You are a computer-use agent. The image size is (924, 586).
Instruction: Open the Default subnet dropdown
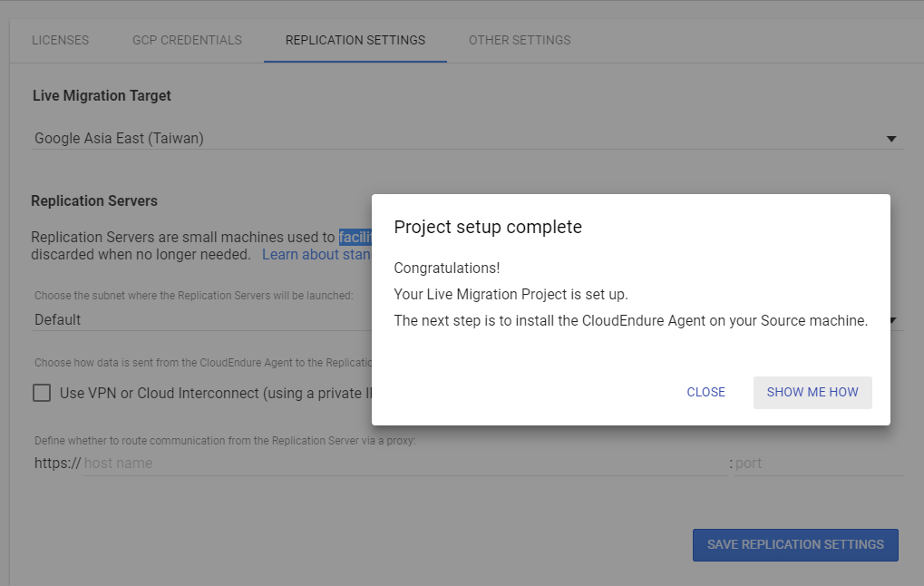[181, 319]
